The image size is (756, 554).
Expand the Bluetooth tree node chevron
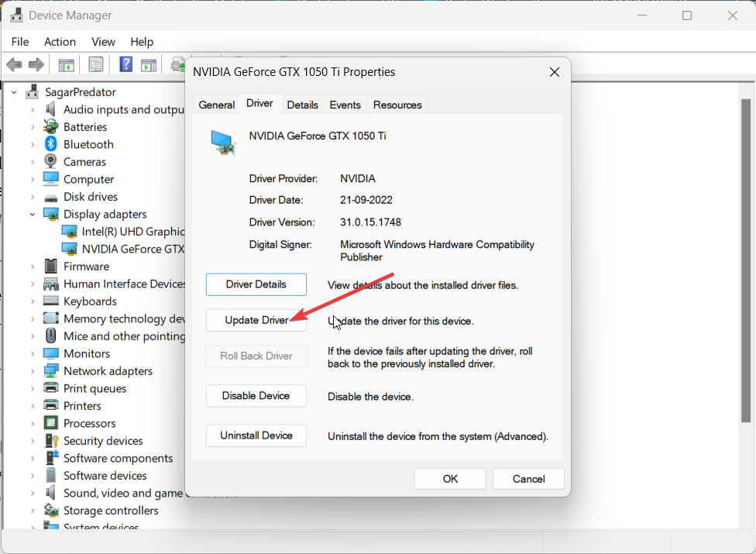(x=33, y=144)
